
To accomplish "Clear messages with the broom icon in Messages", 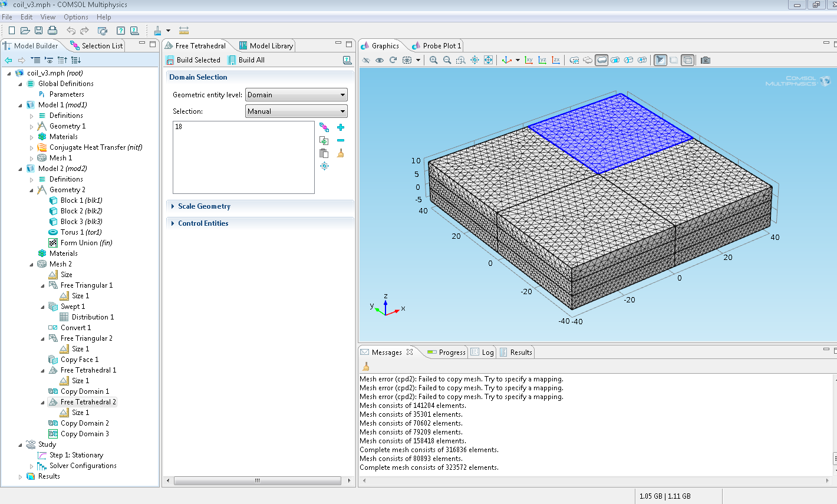I will pos(365,367).
